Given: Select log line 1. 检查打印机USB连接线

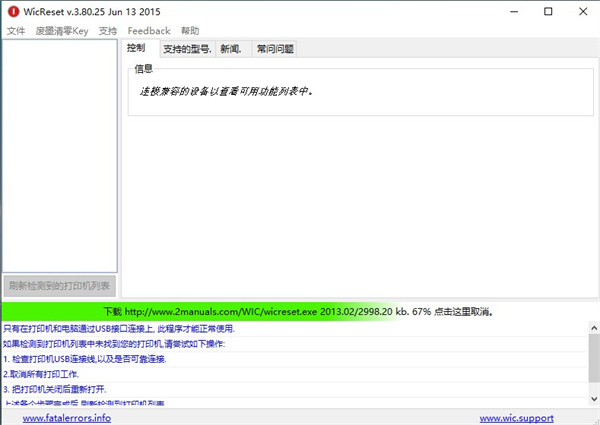Looking at the screenshot, I should [x=295, y=359].
